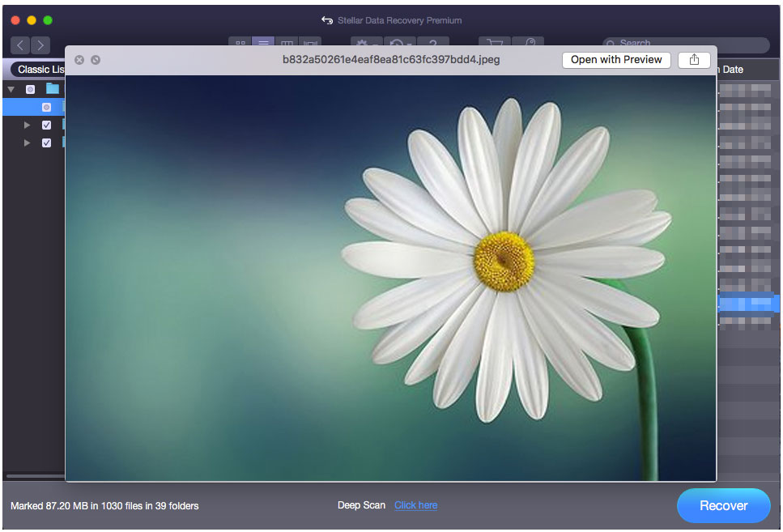
Task: Click the filename b832a50261e4eaf8ea81c63fc397bdd4.jpeg
Action: [x=391, y=59]
